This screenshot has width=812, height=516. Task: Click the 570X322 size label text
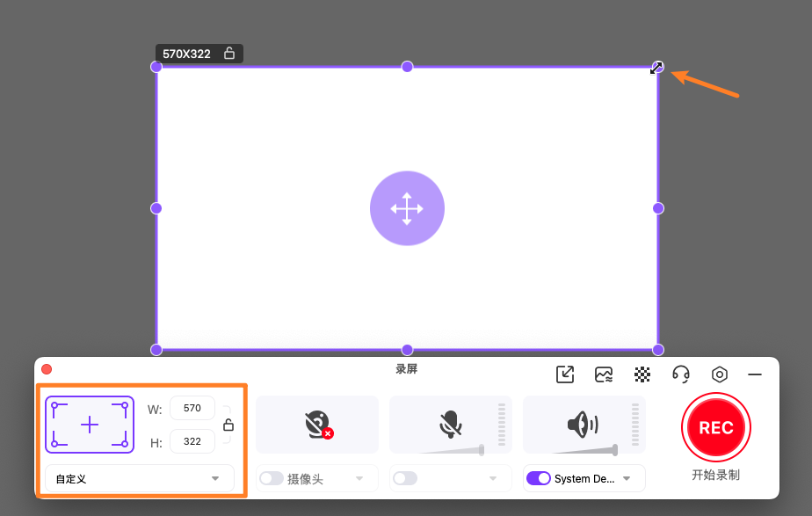point(186,54)
